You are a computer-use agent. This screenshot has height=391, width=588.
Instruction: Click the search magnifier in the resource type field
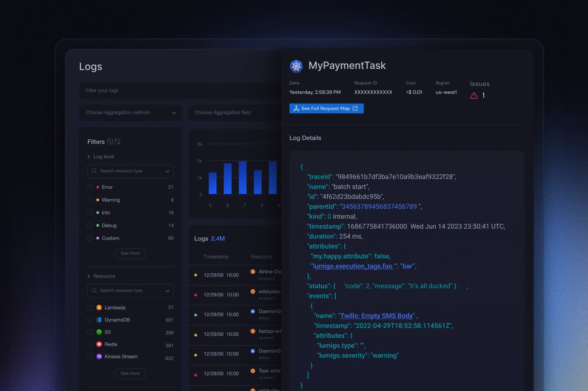pos(94,171)
